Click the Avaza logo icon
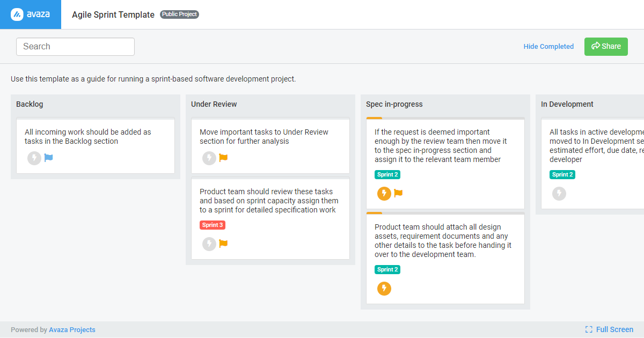This screenshot has height=338, width=644. [17, 14]
